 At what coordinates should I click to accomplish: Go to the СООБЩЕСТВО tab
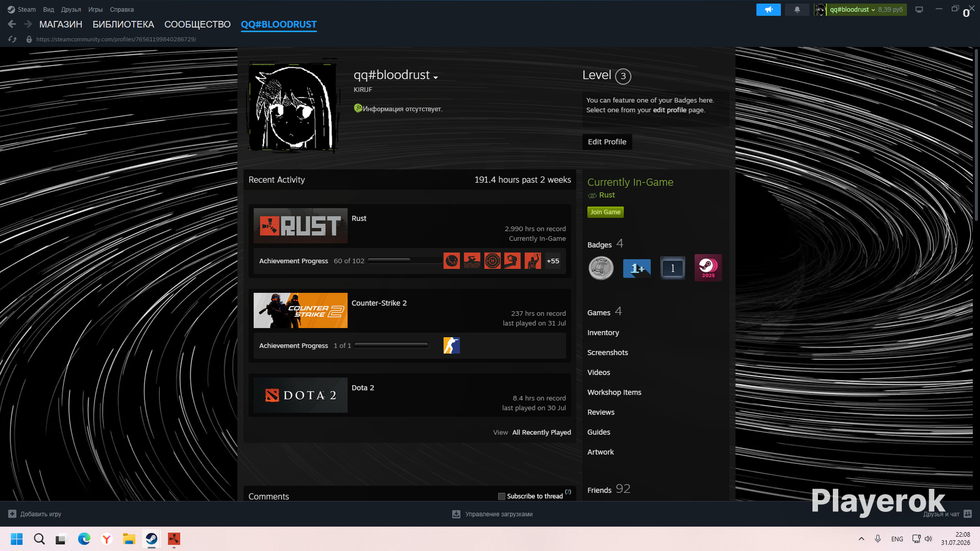tap(197, 24)
